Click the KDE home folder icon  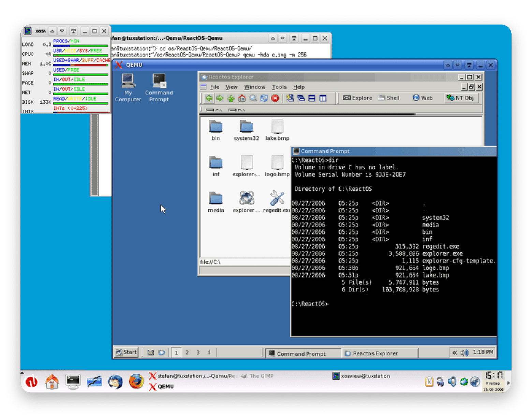click(52, 381)
